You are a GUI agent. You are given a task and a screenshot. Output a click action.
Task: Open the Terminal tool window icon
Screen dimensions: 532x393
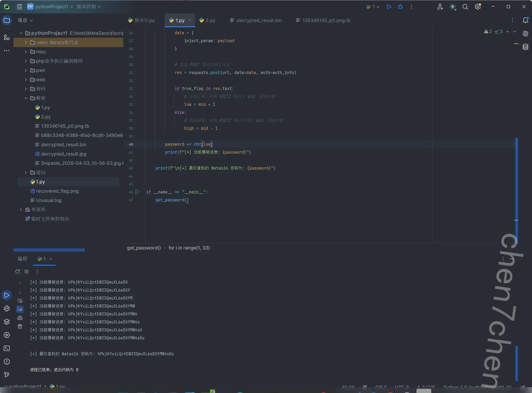(7, 348)
